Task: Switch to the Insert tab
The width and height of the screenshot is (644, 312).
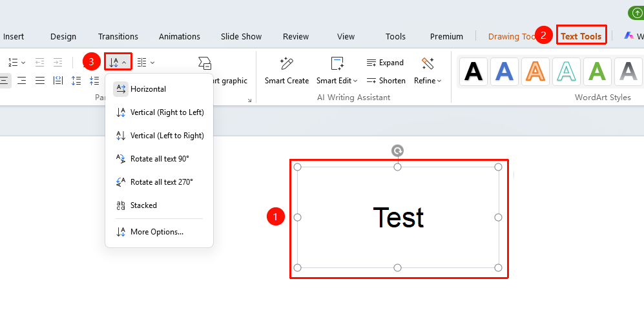Action: pyautogui.click(x=14, y=37)
